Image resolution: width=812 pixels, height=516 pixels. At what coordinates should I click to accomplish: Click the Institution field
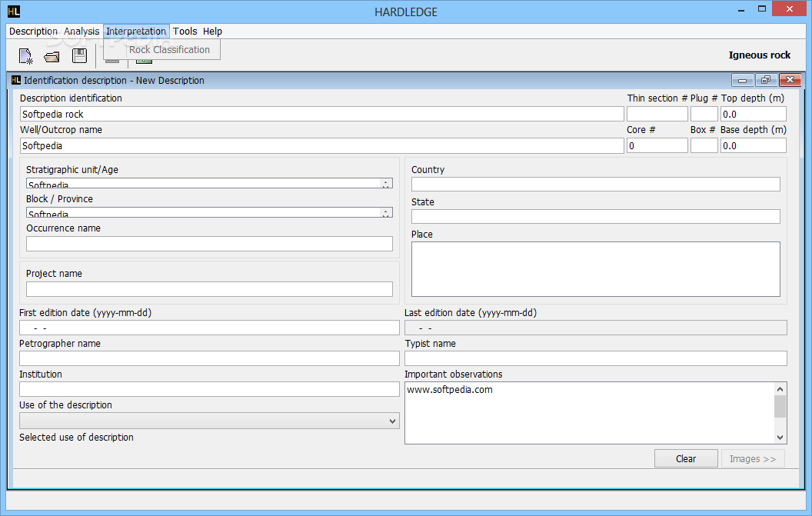click(209, 389)
